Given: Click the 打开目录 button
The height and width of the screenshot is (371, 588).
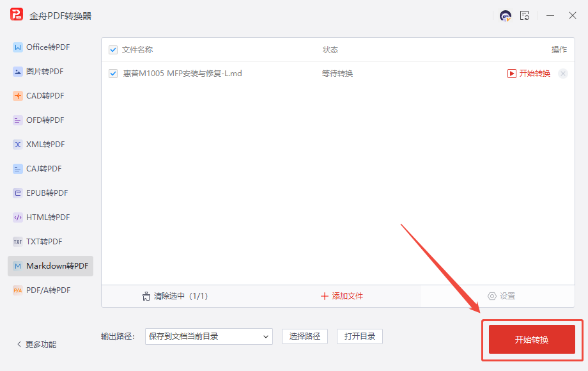Looking at the screenshot, I should pos(360,336).
